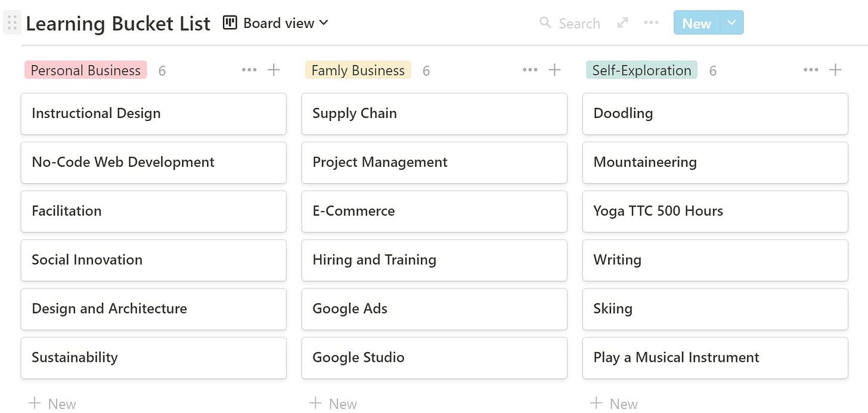
Task: Click the blue New button
Action: click(x=696, y=23)
